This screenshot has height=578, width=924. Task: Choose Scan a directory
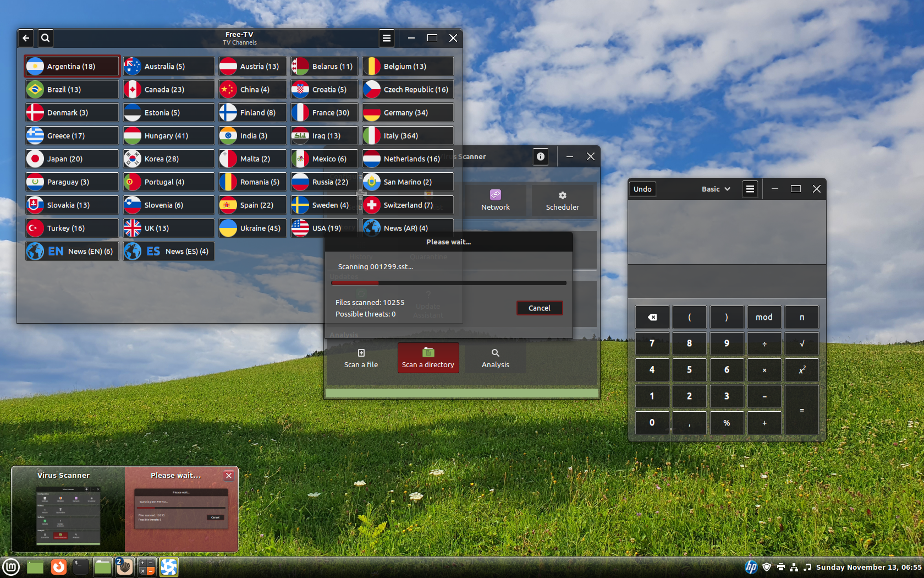[428, 358]
